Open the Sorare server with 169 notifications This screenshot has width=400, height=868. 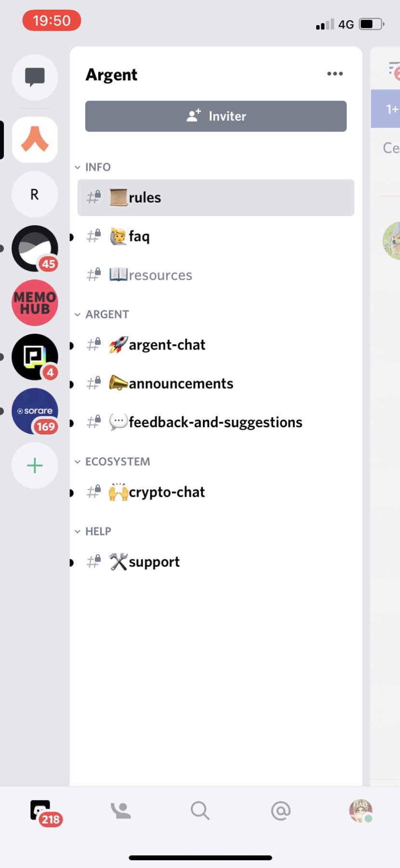click(34, 411)
